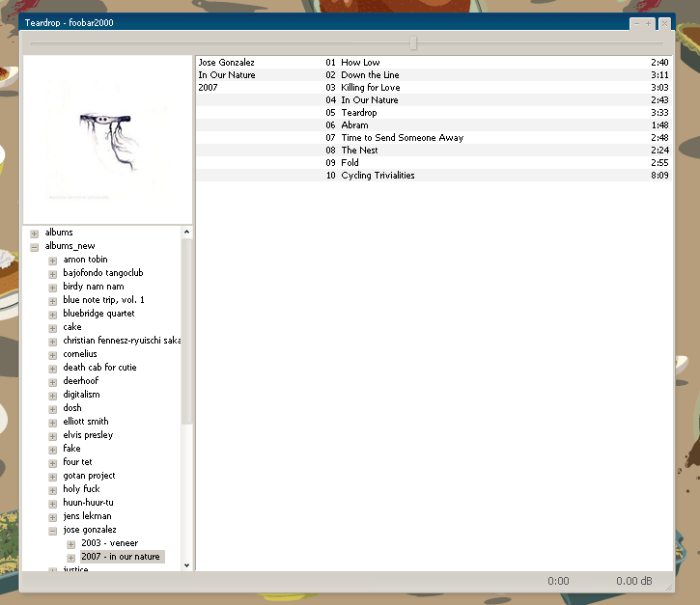
Task: Click the 0:00 playback time in status bar
Action: click(x=558, y=581)
